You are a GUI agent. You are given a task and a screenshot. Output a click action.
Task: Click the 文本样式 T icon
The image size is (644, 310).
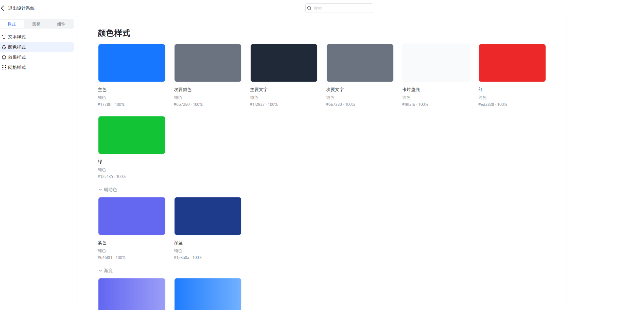[4, 37]
